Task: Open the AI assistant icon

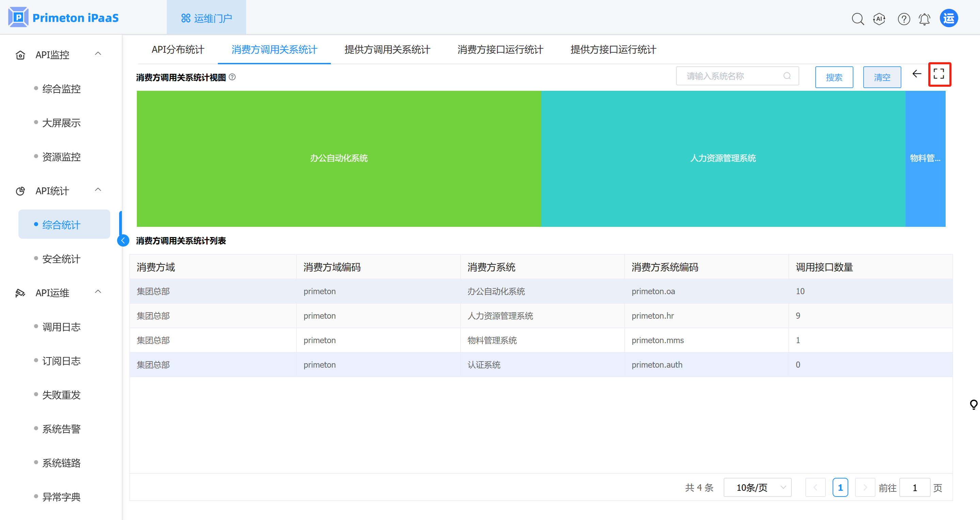Action: (x=879, y=19)
